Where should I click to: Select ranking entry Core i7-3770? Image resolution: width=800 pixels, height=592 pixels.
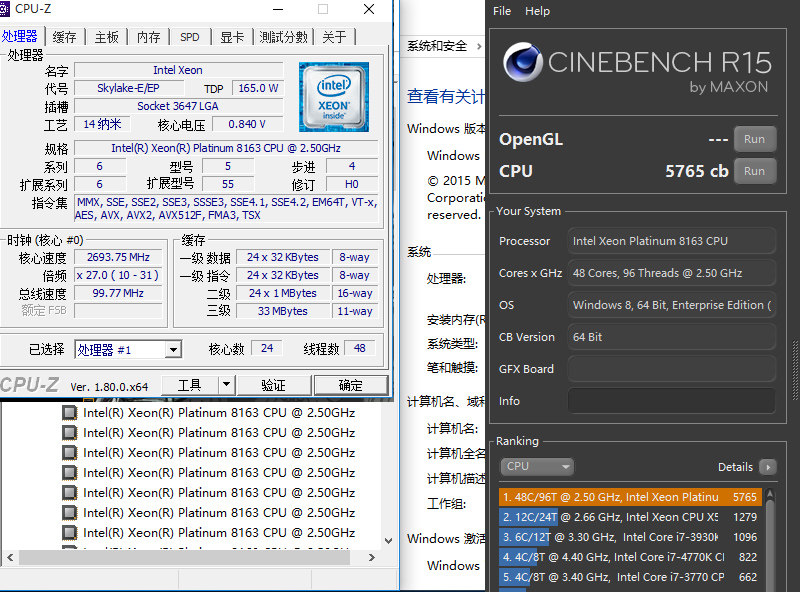tap(630, 577)
